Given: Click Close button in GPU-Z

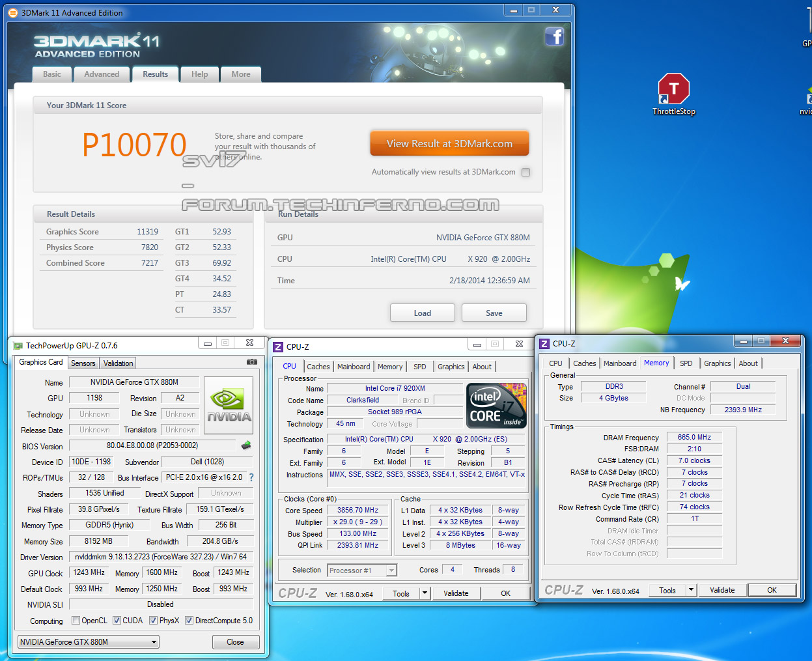Looking at the screenshot, I should 236,642.
